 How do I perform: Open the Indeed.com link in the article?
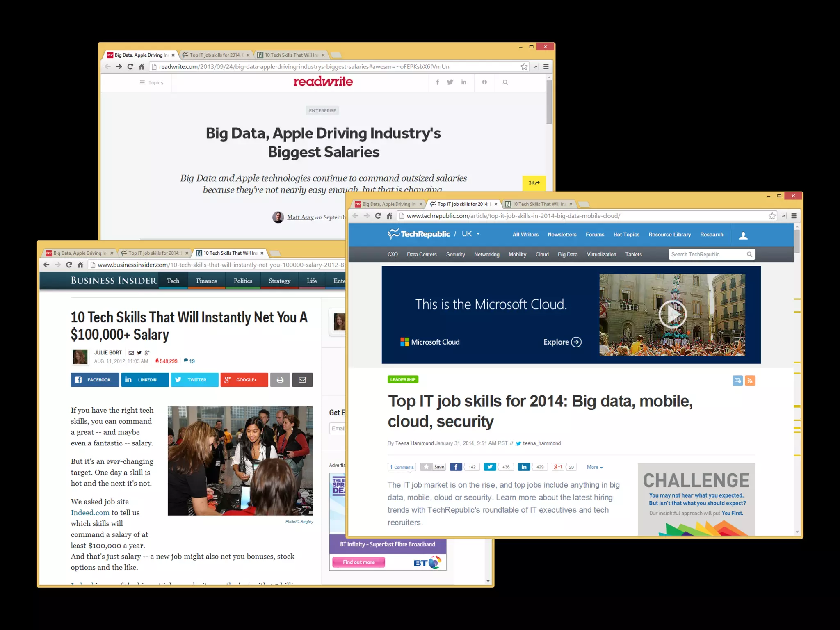90,513
